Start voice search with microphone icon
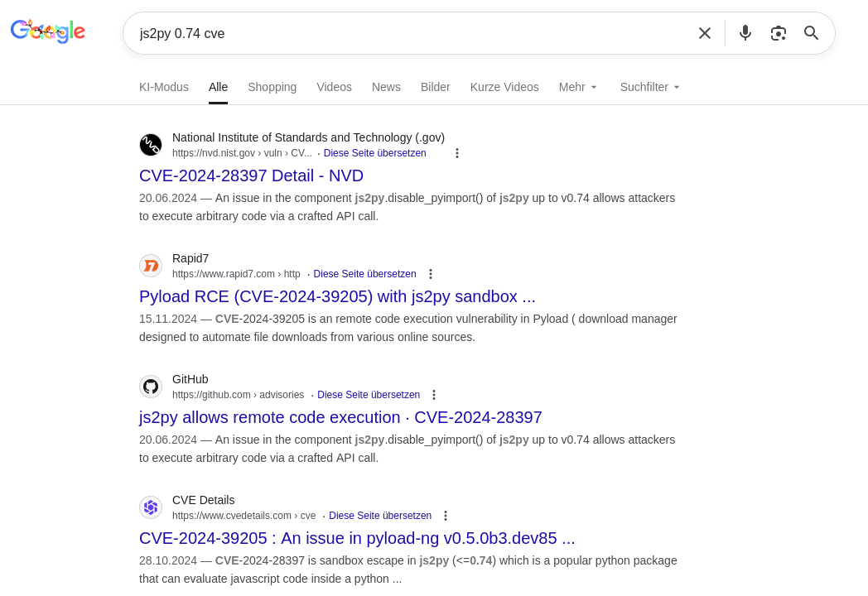 [x=745, y=33]
